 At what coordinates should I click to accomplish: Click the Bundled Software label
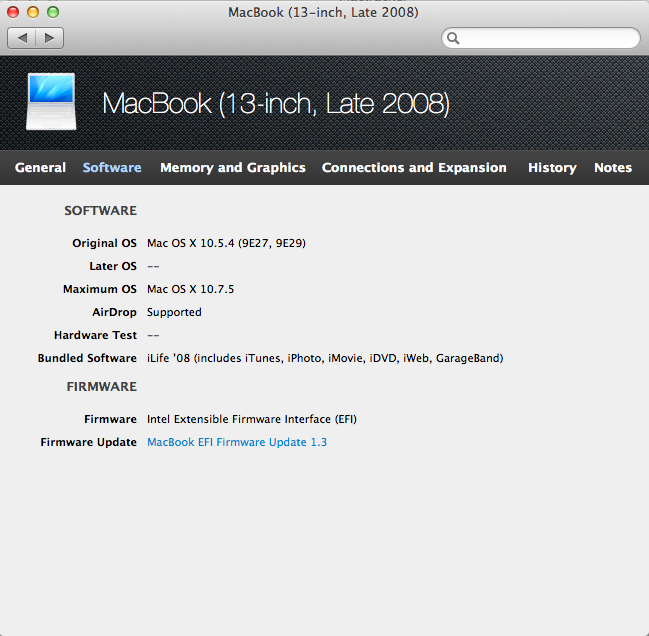pyautogui.click(x=87, y=358)
